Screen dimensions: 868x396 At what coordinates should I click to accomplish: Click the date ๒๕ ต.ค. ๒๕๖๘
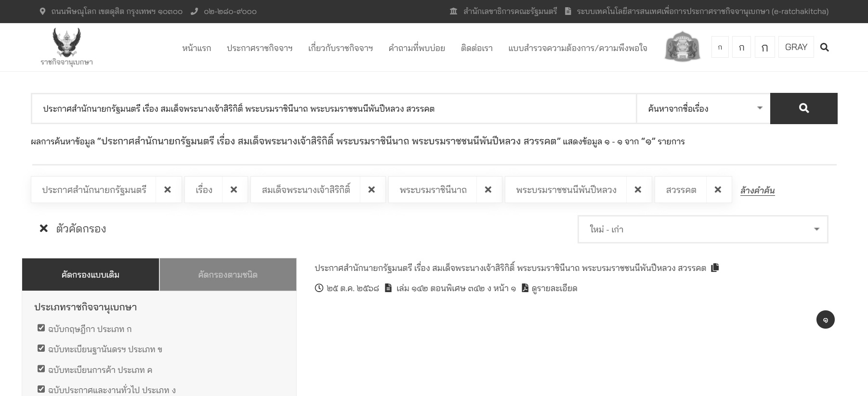[x=353, y=288]
